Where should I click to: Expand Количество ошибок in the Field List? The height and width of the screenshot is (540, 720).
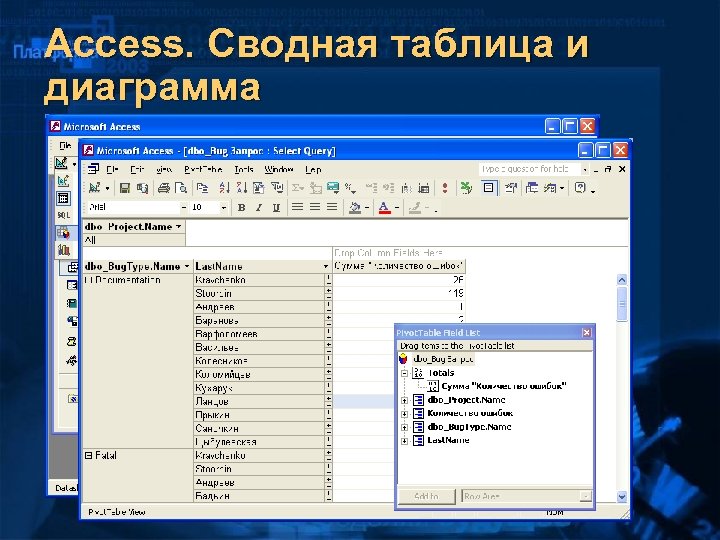point(405,414)
